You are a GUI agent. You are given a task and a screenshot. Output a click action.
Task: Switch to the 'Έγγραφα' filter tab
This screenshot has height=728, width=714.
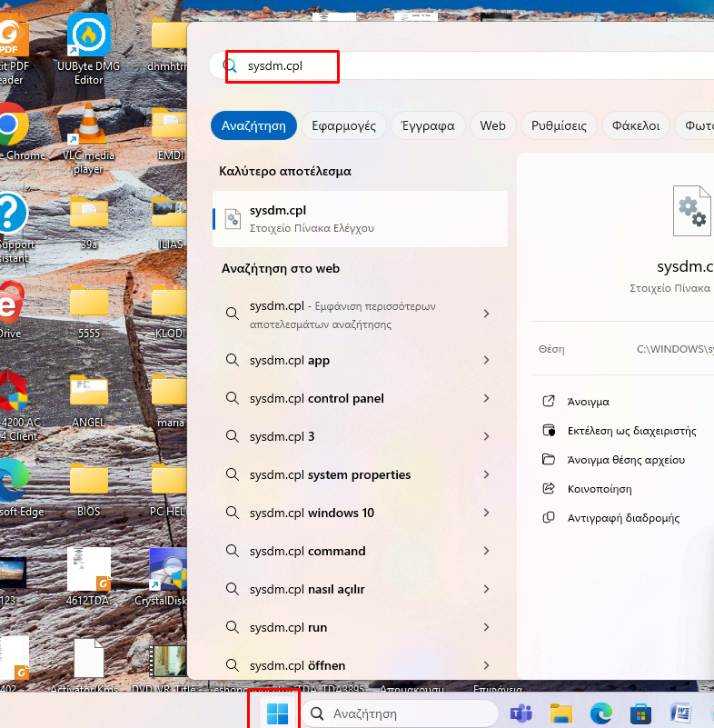coord(429,125)
